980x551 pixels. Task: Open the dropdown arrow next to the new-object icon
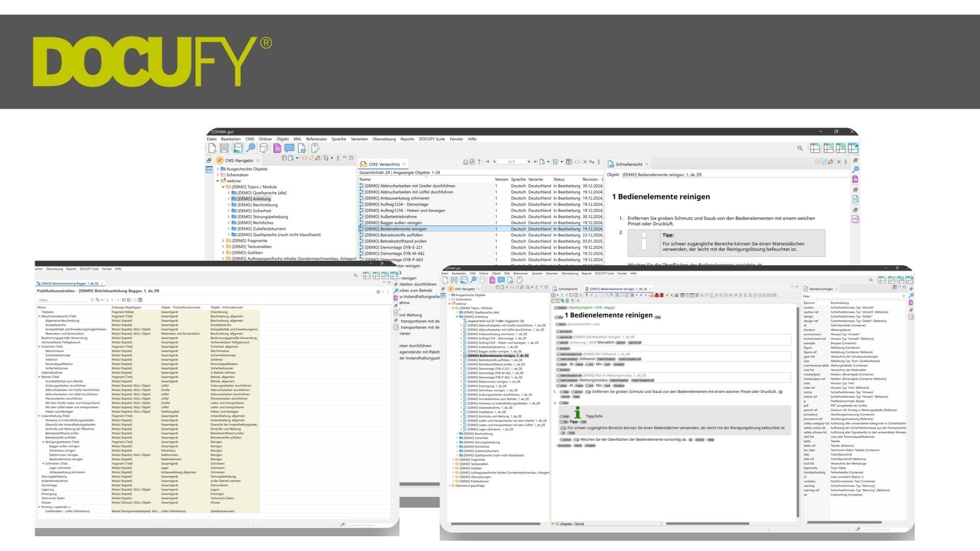pos(298,158)
